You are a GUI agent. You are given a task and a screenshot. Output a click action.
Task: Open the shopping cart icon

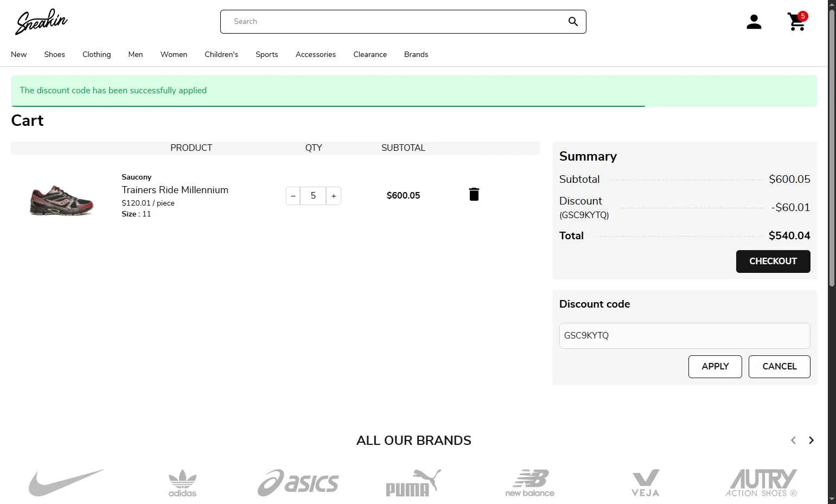(x=796, y=22)
